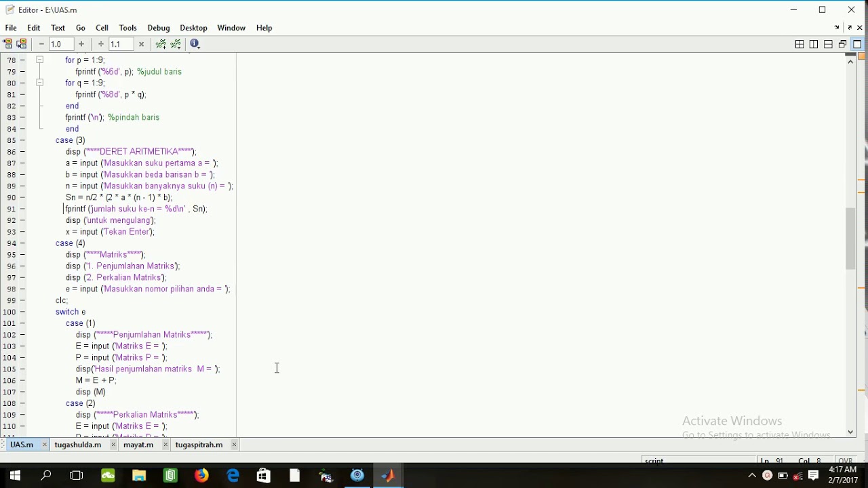
Task: Close the tugaspitrah.m tab
Action: [x=234, y=445]
